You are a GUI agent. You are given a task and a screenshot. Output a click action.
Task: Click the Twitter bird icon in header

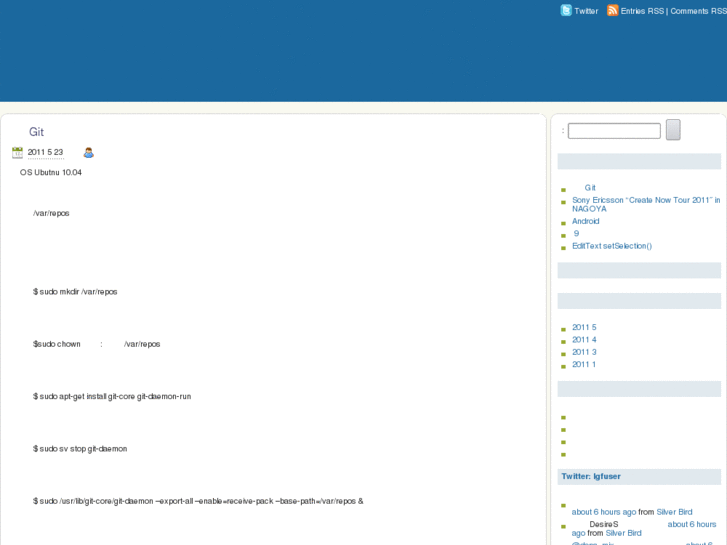coord(566,10)
